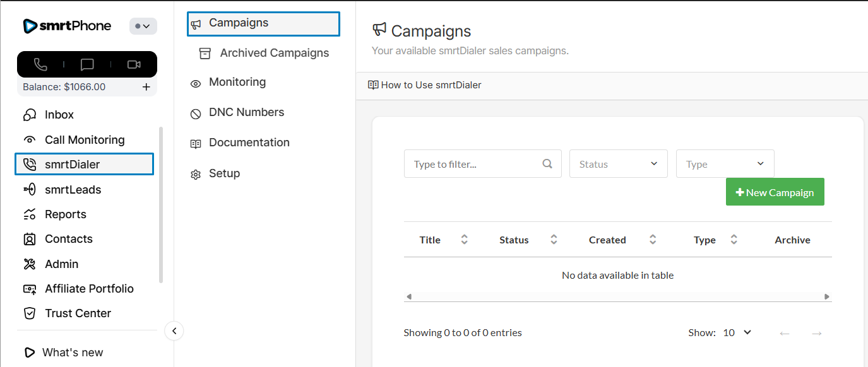Screen dimensions: 868x367
Task: Click the New Campaign button
Action: [x=775, y=192]
